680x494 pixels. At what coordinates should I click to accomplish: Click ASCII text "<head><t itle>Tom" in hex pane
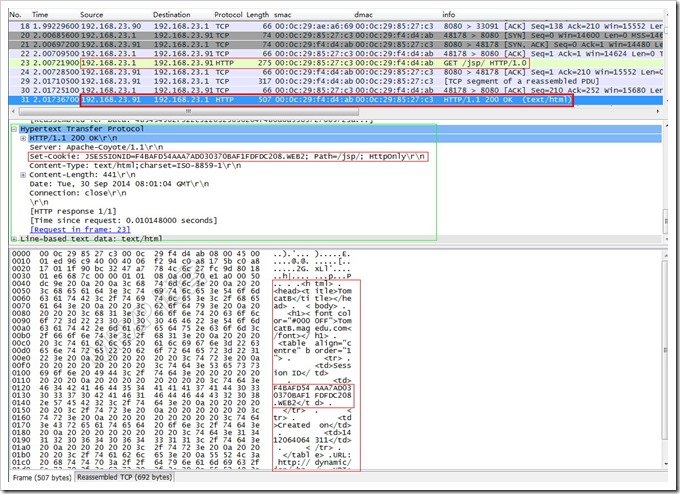point(313,291)
